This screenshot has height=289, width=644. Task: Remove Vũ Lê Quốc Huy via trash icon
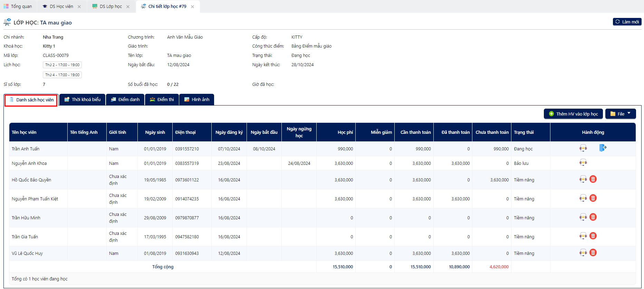593,252
